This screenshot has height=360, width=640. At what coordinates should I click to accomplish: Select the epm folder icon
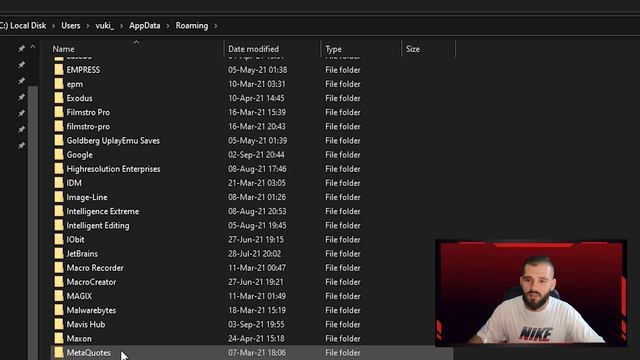tap(59, 84)
